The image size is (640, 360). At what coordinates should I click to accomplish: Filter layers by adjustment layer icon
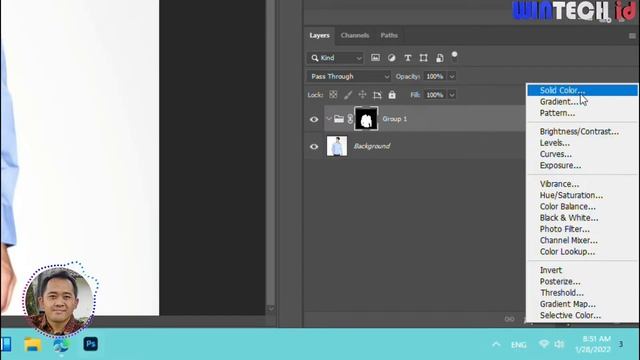coord(391,58)
